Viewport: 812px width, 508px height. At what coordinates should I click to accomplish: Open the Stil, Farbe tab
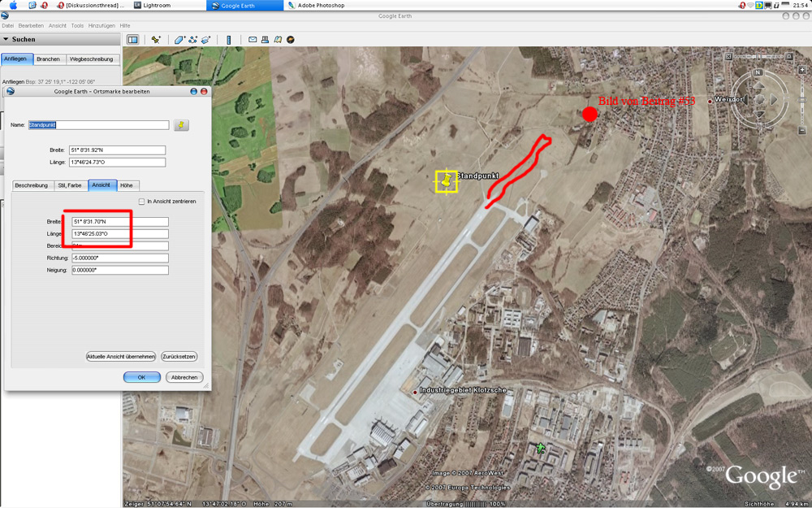[x=70, y=185]
